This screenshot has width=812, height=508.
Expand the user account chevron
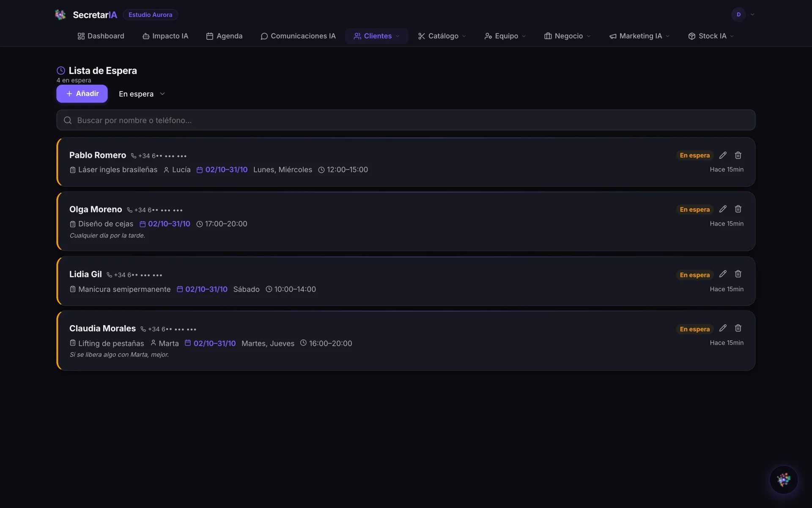tap(752, 14)
